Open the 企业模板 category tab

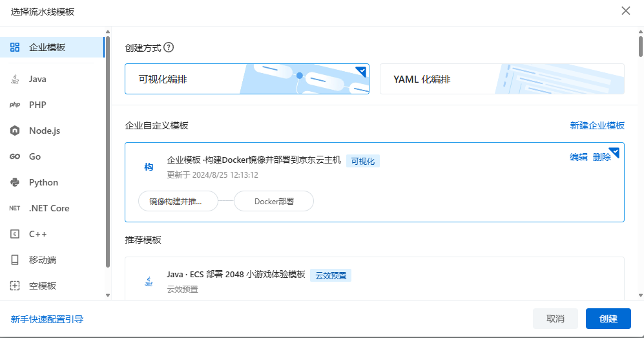click(x=52, y=47)
